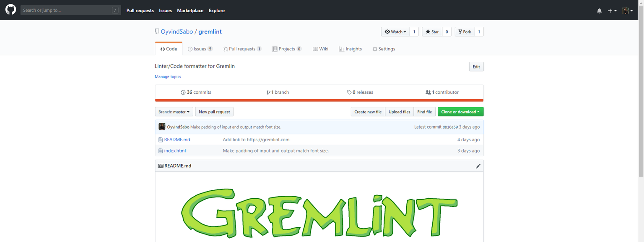
Task: Go to Explore
Action: point(217,11)
